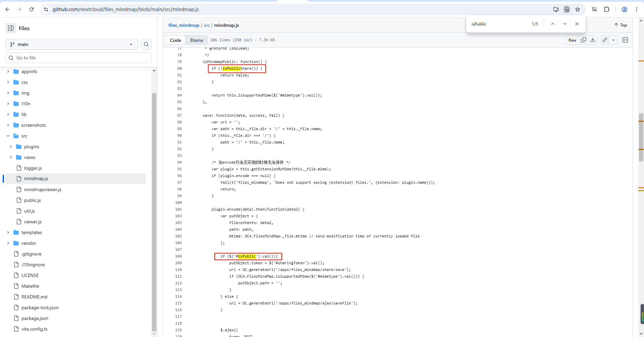This screenshot has height=337, width=644.
Task: Open util.js in file tree
Action: pos(30,211)
